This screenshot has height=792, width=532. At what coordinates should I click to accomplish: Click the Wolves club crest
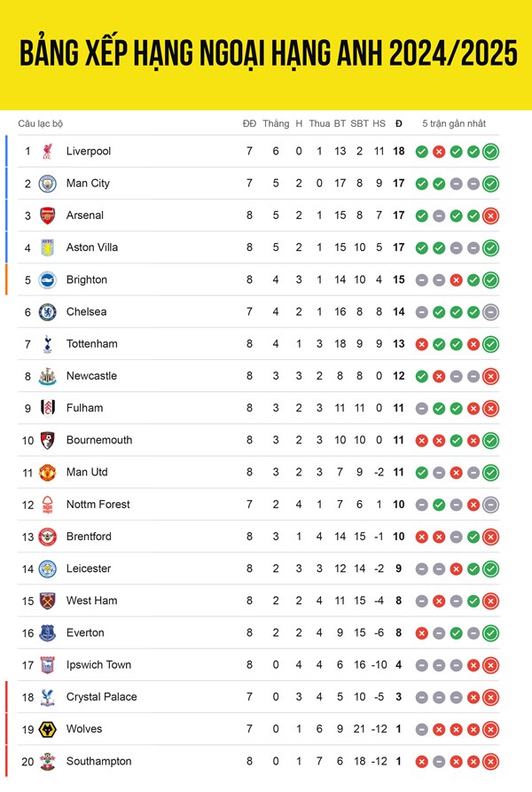(48, 729)
